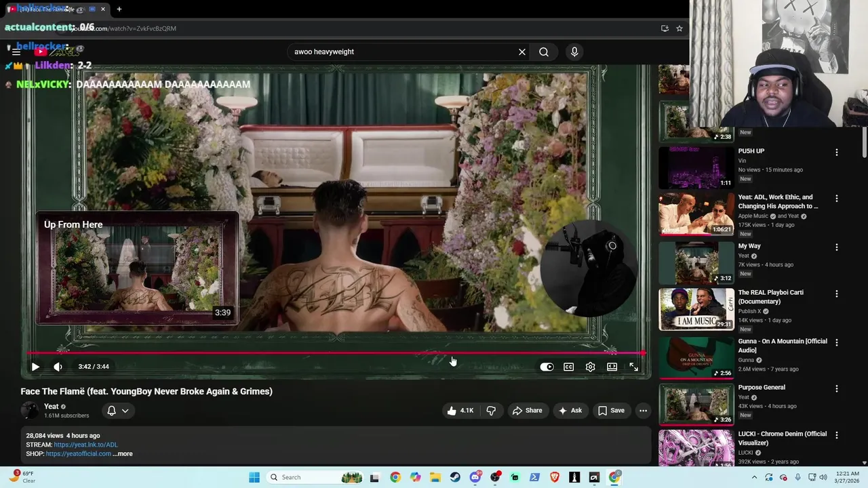Toggle the autoplay switch in the player

pyautogui.click(x=547, y=367)
